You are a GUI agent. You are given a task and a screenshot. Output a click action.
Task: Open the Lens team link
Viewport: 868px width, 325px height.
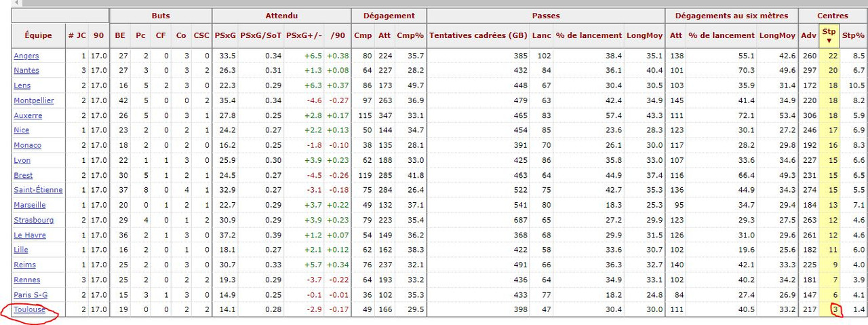22,85
